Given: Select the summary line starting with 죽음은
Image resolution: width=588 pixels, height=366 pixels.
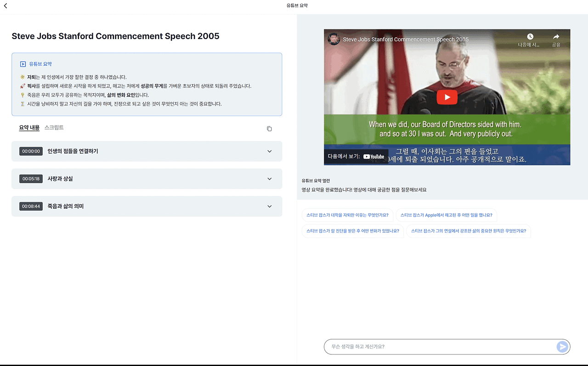Looking at the screenshot, I should click(85, 95).
